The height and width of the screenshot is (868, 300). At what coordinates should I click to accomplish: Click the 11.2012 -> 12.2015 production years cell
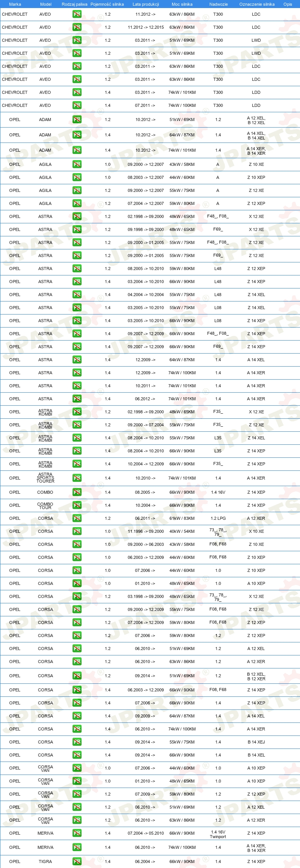[146, 27]
